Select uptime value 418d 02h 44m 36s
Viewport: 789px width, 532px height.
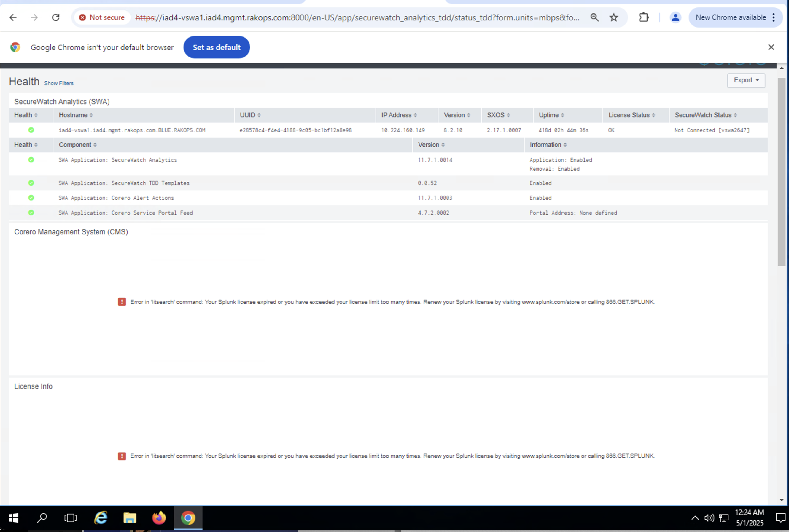564,130
